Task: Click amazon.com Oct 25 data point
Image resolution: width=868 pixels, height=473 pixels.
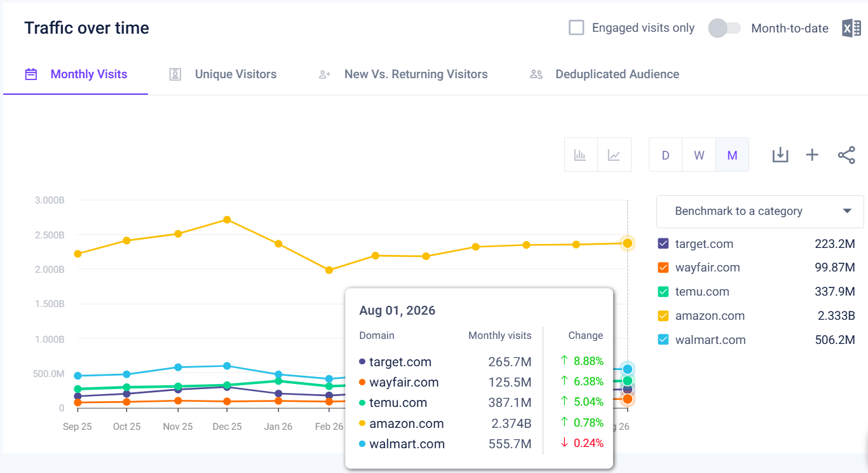Action: [x=126, y=240]
